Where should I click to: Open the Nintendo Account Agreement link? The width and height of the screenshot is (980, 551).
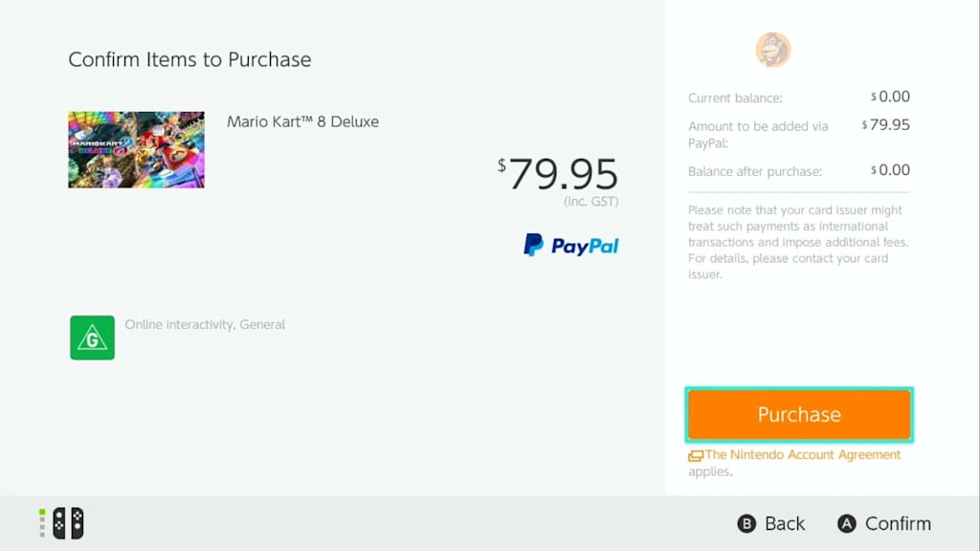[802, 454]
